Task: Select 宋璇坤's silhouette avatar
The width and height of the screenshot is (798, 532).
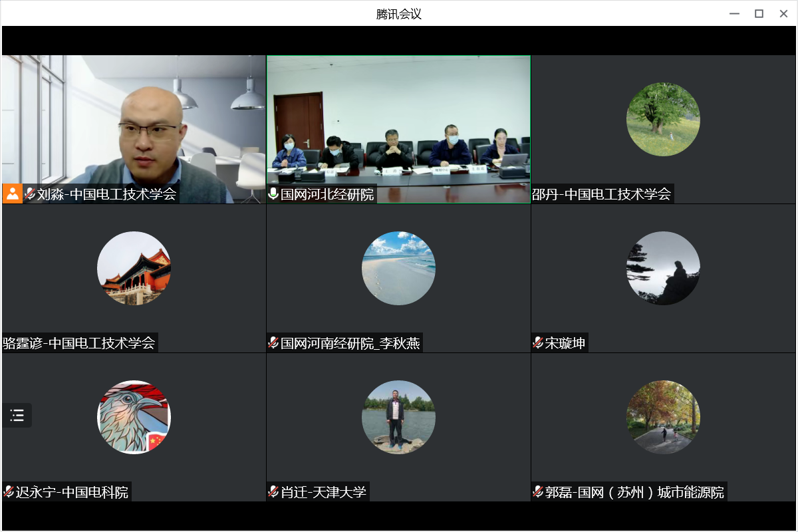Action: click(663, 268)
